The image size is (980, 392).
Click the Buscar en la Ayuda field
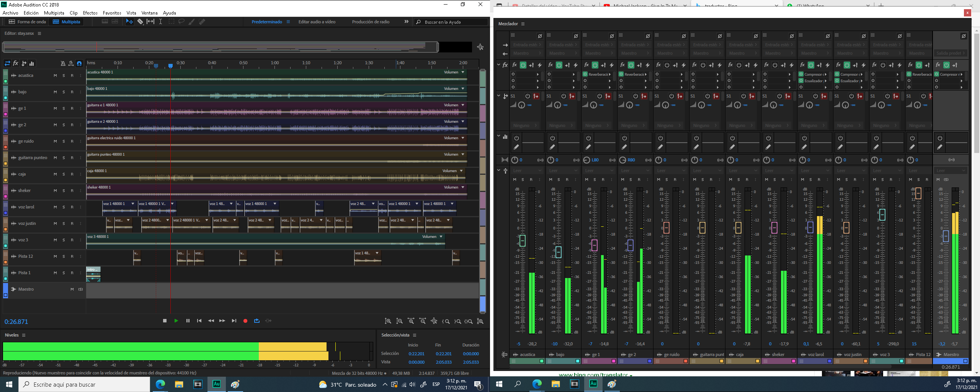tap(451, 22)
